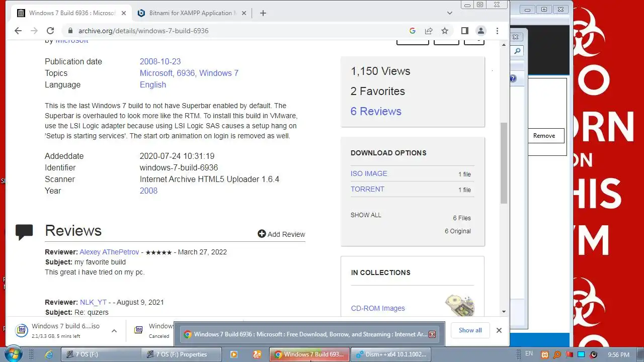Click the EN language indicator
Image resolution: width=644 pixels, height=362 pixels.
[x=529, y=354]
